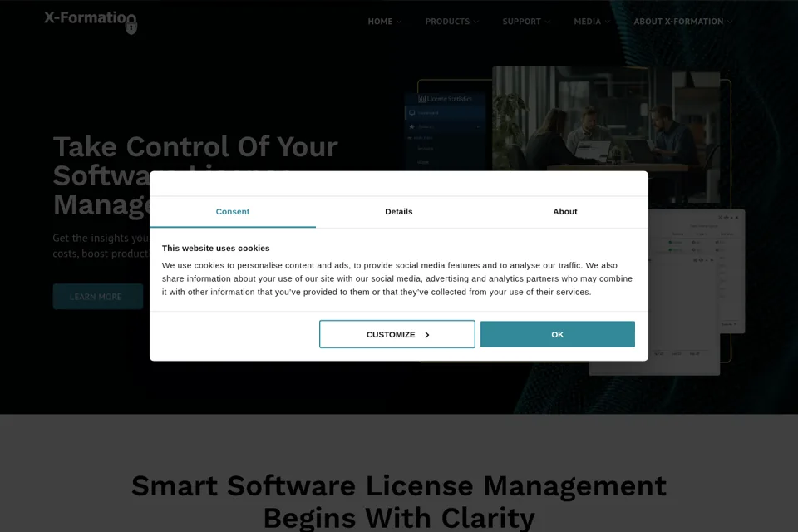Select the Consent tab
798x532 pixels.
[233, 212]
